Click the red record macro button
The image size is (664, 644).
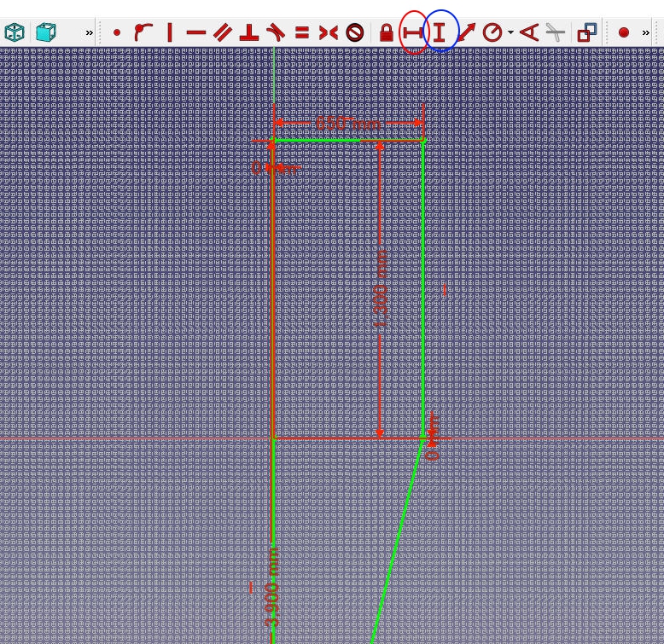[x=624, y=32]
